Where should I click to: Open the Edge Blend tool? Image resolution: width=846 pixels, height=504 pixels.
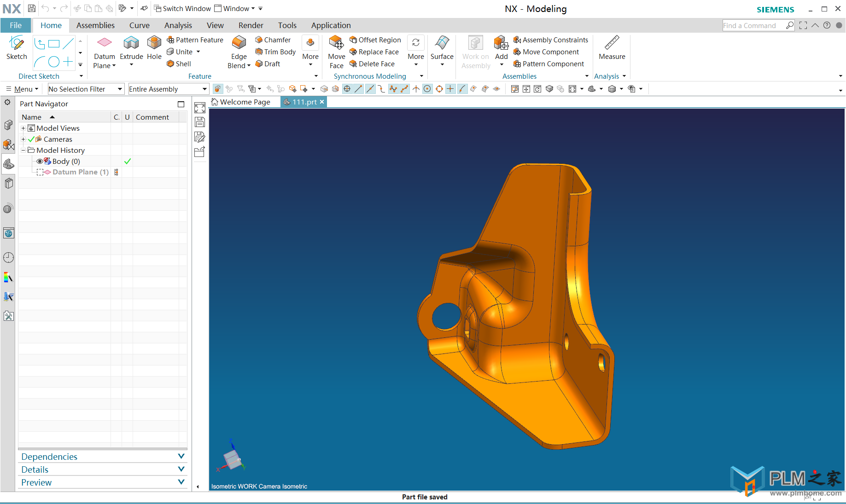[x=239, y=52]
